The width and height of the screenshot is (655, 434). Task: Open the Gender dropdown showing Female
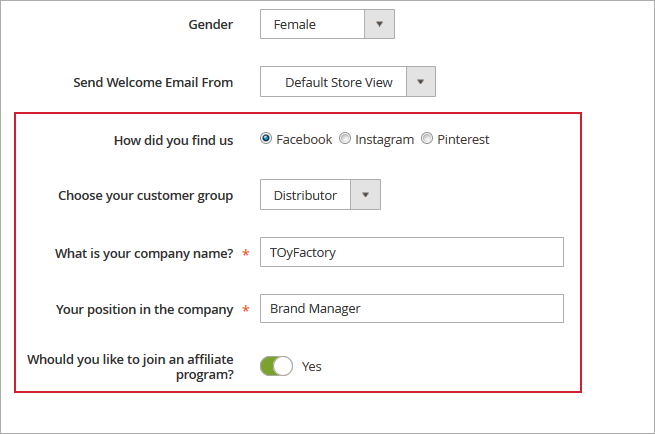[313, 24]
